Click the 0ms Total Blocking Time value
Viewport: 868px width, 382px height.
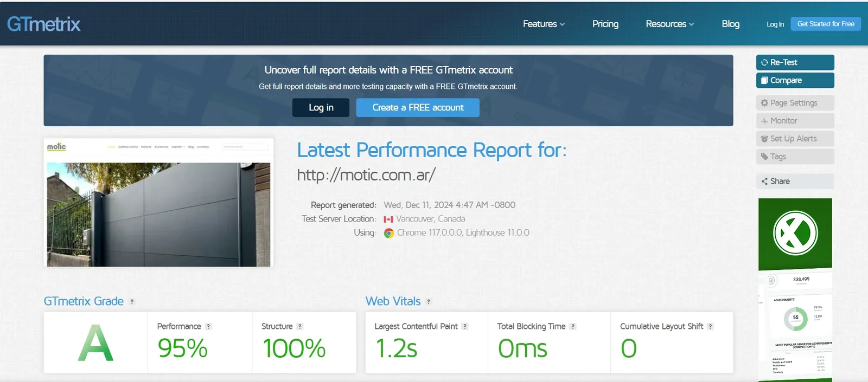point(522,348)
